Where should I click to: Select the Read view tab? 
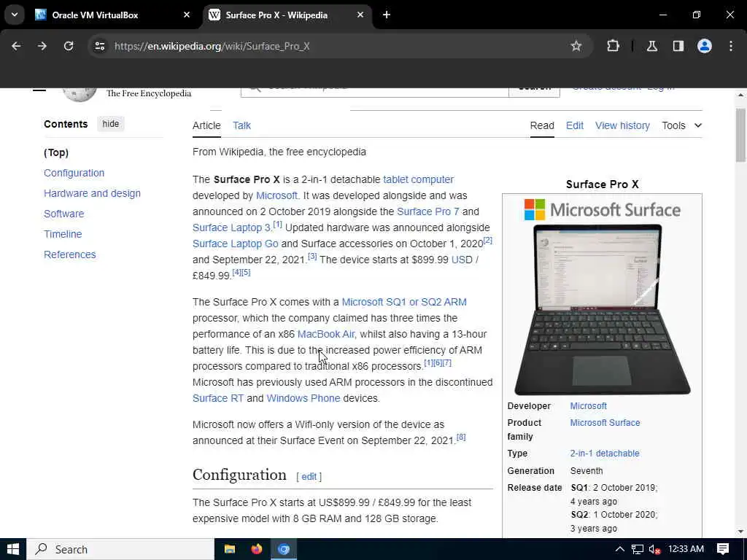pyautogui.click(x=542, y=125)
